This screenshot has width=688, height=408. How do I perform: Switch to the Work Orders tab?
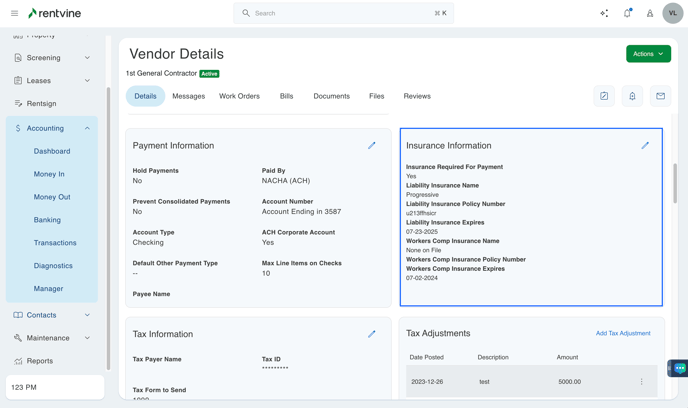tap(239, 96)
